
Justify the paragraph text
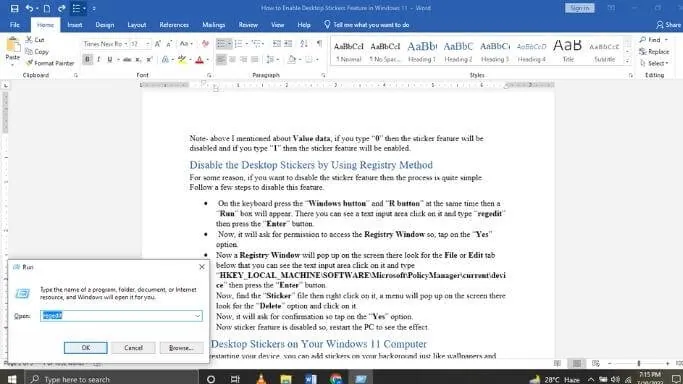pyautogui.click(x=255, y=59)
